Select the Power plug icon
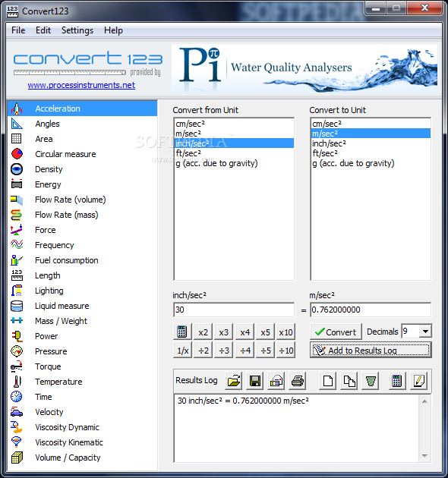Screen dimensions: 448x478 point(17,336)
